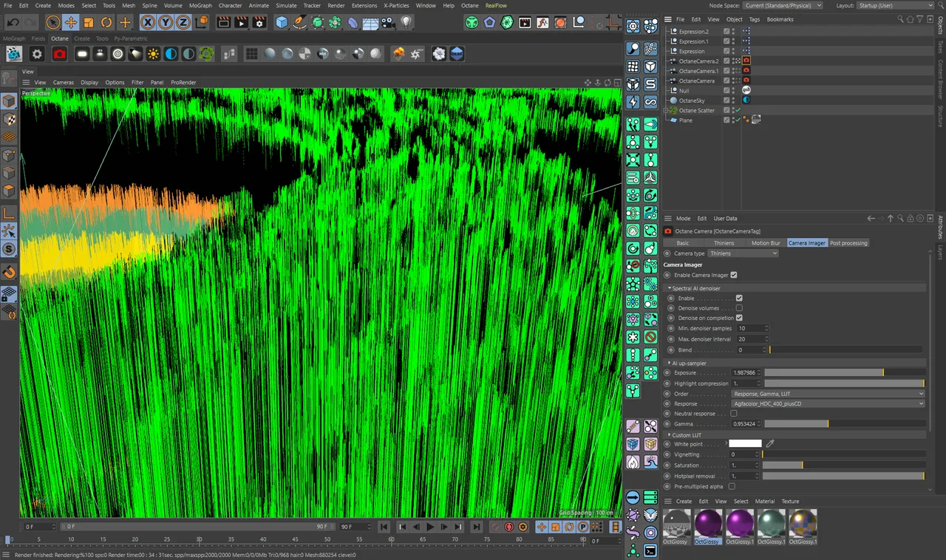Add an Octane Daylight sun icon

pyautogui.click(x=153, y=54)
